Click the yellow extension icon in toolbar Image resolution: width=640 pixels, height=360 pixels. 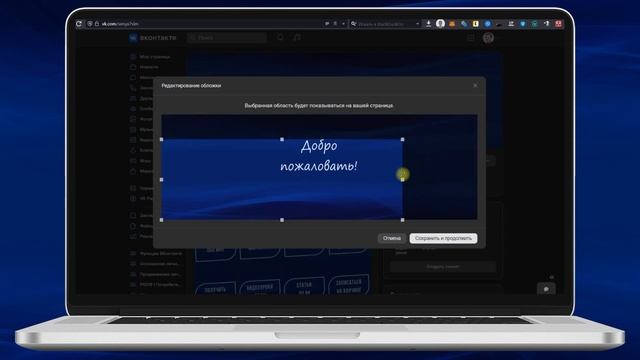click(476, 24)
